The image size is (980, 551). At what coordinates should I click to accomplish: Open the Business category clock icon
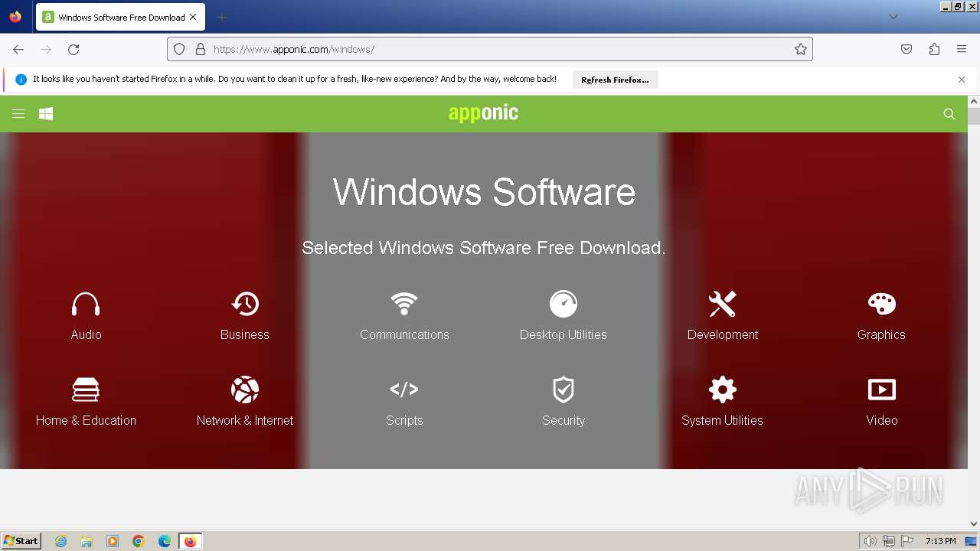(x=245, y=304)
